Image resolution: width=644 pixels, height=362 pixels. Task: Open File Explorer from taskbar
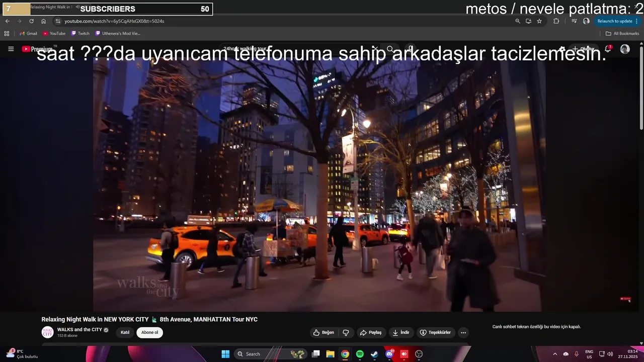(x=330, y=354)
